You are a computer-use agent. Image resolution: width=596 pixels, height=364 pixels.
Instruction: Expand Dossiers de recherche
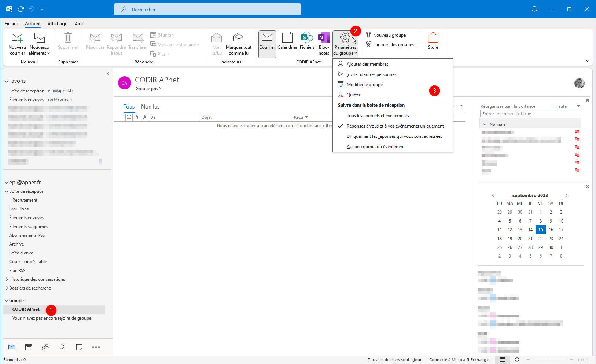[7, 288]
